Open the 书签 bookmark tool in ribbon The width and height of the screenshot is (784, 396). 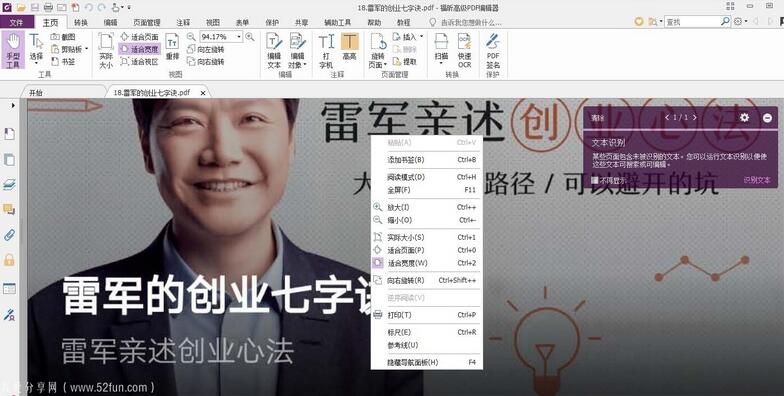point(63,62)
